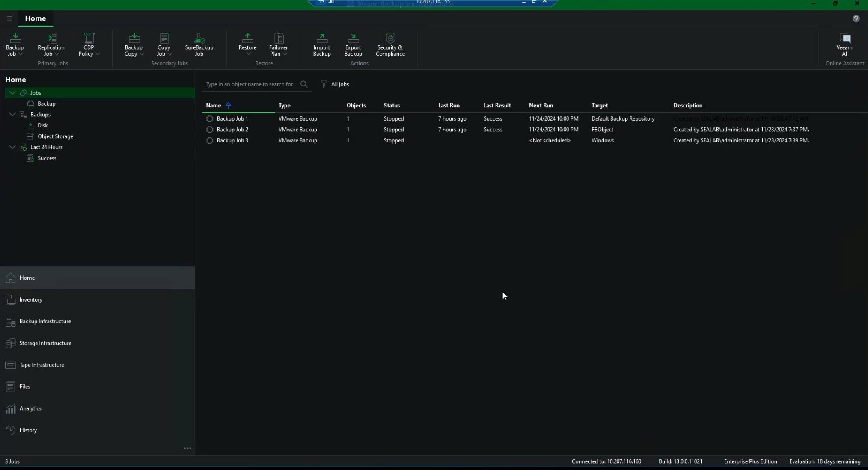Open the CDP Policy ribbon button

(x=89, y=44)
